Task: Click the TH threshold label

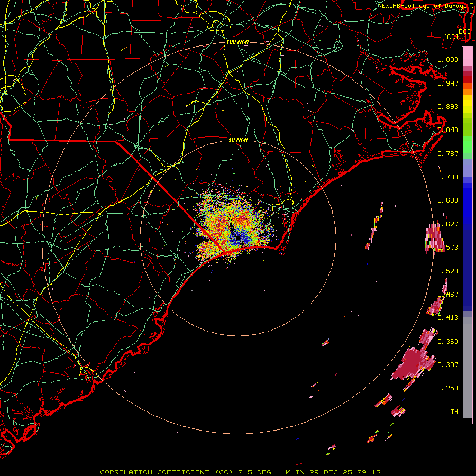Action: [454, 411]
